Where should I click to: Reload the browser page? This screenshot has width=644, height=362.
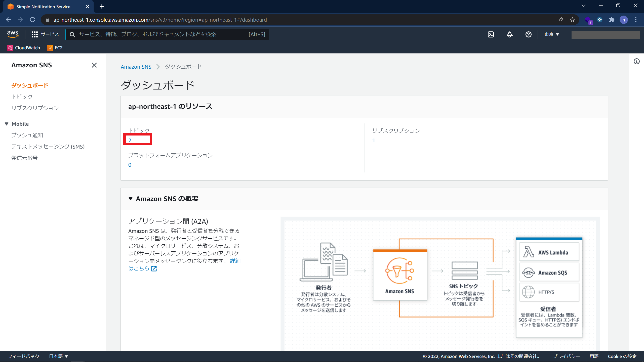pyautogui.click(x=32, y=20)
